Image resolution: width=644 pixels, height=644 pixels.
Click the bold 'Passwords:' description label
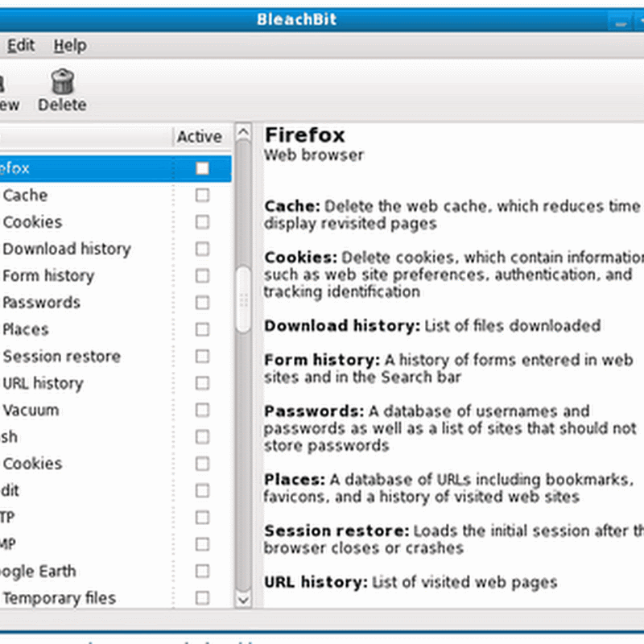[x=314, y=411]
